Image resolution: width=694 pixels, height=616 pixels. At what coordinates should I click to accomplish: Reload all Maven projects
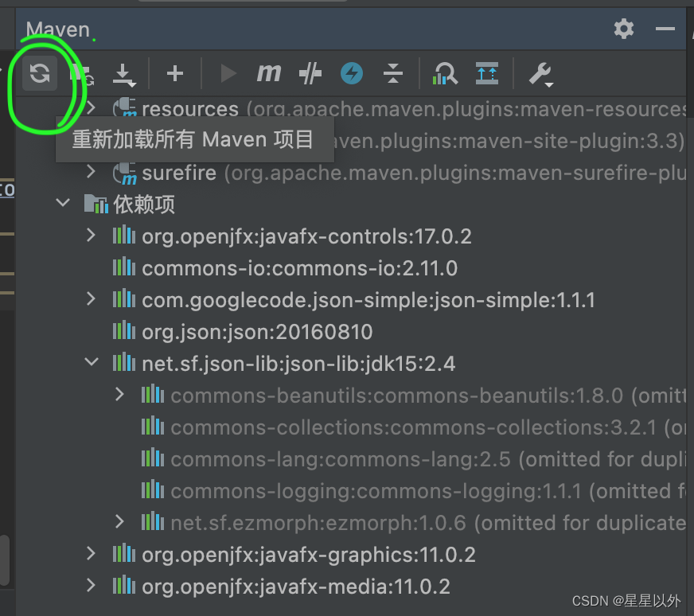click(38, 73)
